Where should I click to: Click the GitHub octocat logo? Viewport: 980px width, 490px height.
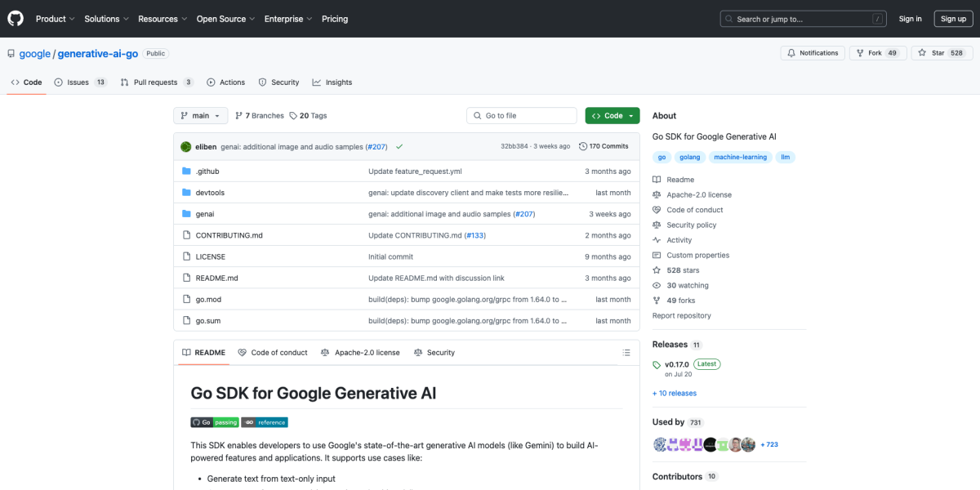pyautogui.click(x=15, y=18)
